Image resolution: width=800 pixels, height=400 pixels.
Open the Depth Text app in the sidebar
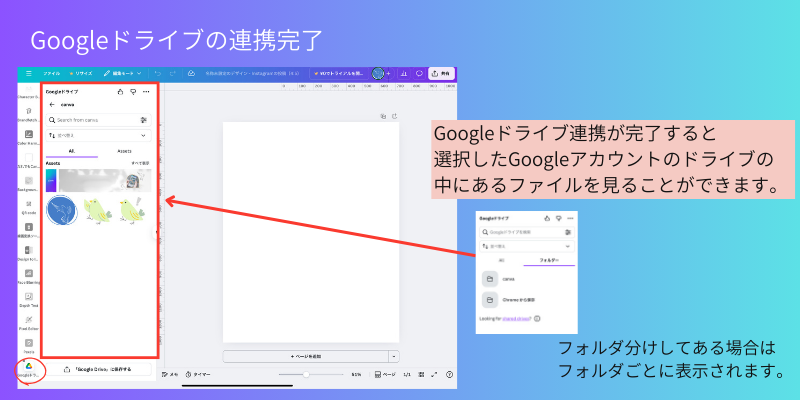click(29, 299)
